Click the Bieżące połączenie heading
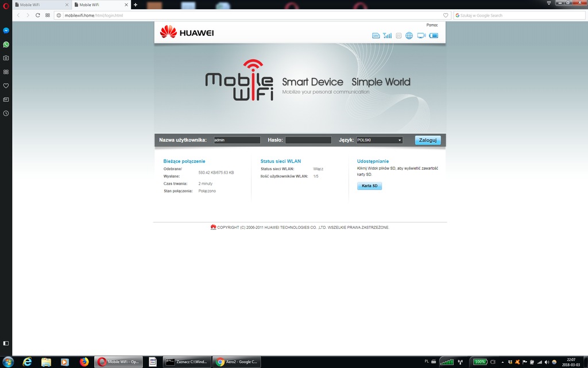This screenshot has height=368, width=588. [184, 161]
